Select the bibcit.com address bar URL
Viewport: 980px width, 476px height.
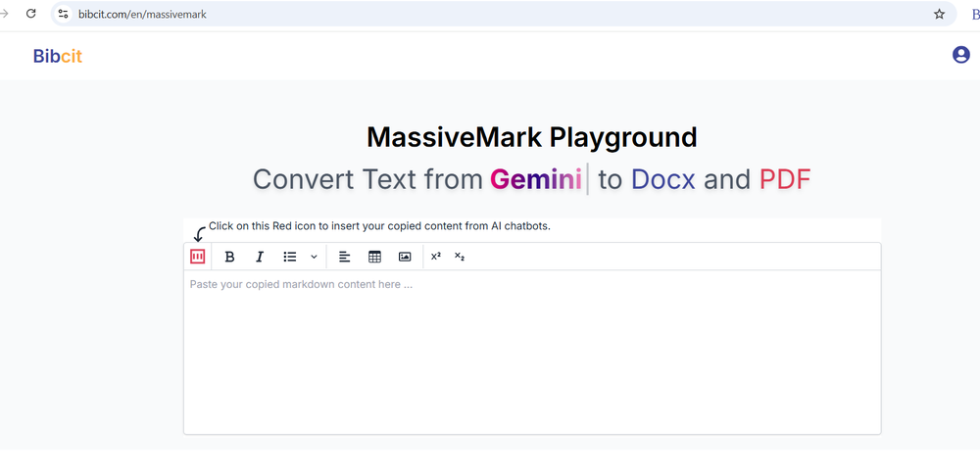pyautogui.click(x=142, y=14)
